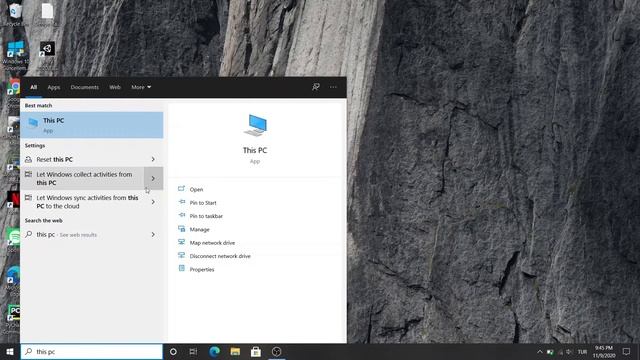640x360 pixels.
Task: Launch Microsoft Edge from the taskbar
Action: click(x=214, y=351)
